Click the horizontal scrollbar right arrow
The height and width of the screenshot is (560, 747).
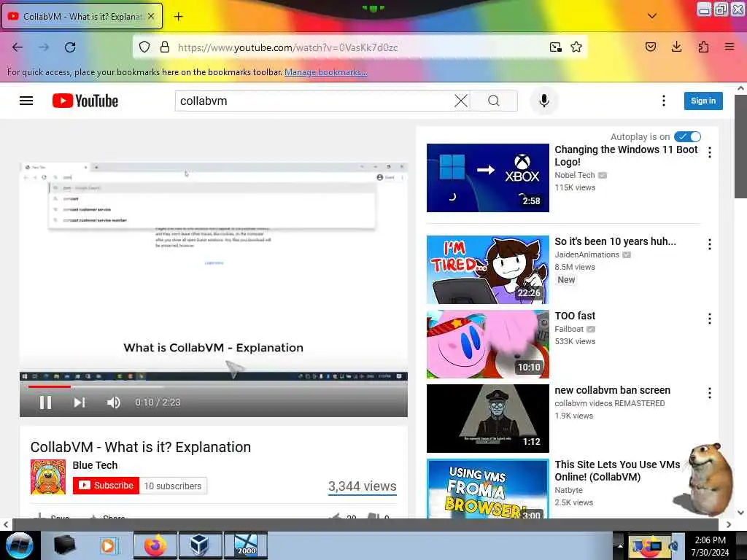click(x=729, y=525)
